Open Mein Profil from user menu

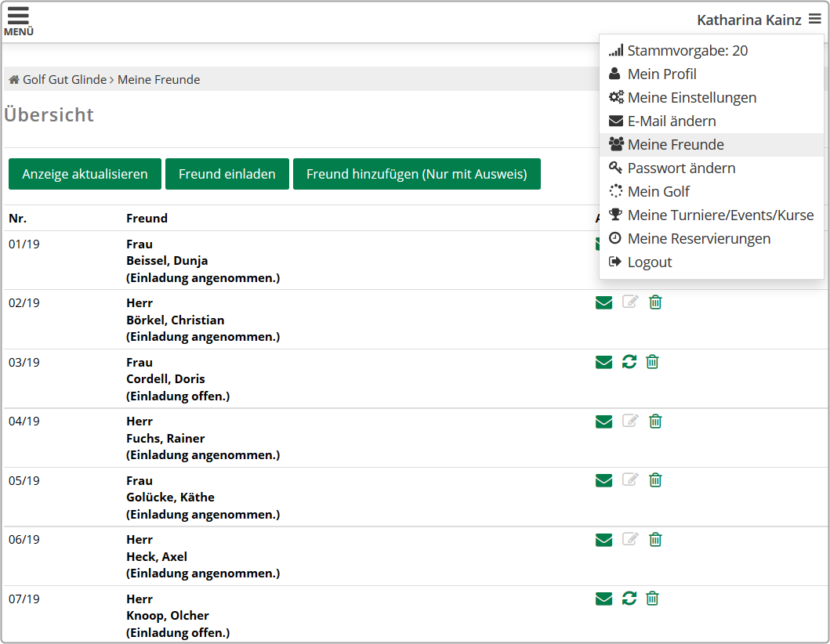click(661, 74)
